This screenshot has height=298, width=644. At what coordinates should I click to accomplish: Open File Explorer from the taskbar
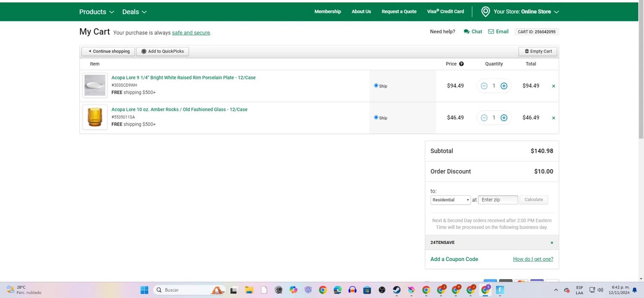(x=249, y=290)
